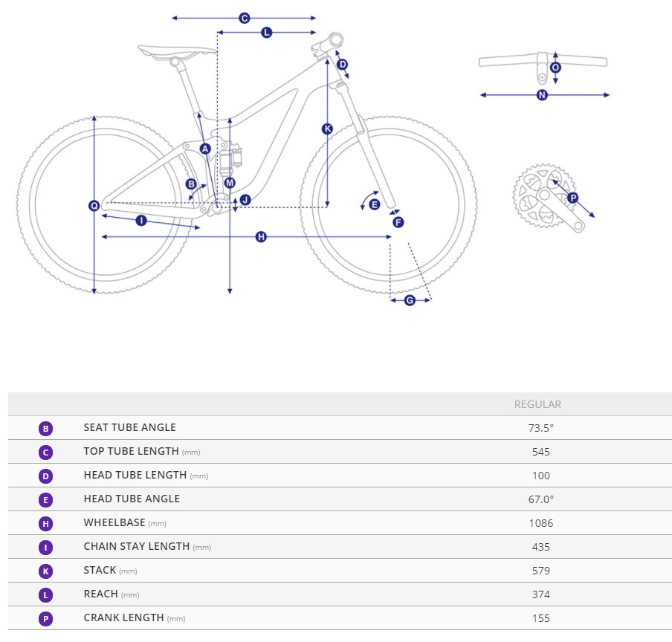
Task: Click the REGULAR column header
Action: coord(537,404)
